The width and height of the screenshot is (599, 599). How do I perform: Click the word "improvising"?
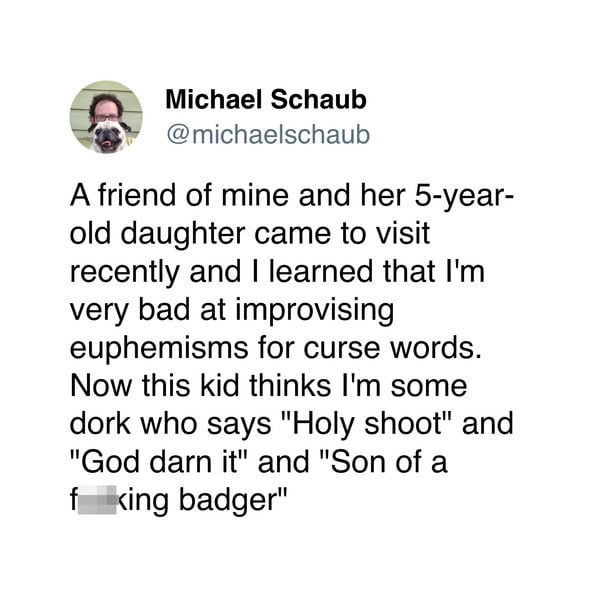[x=314, y=311]
